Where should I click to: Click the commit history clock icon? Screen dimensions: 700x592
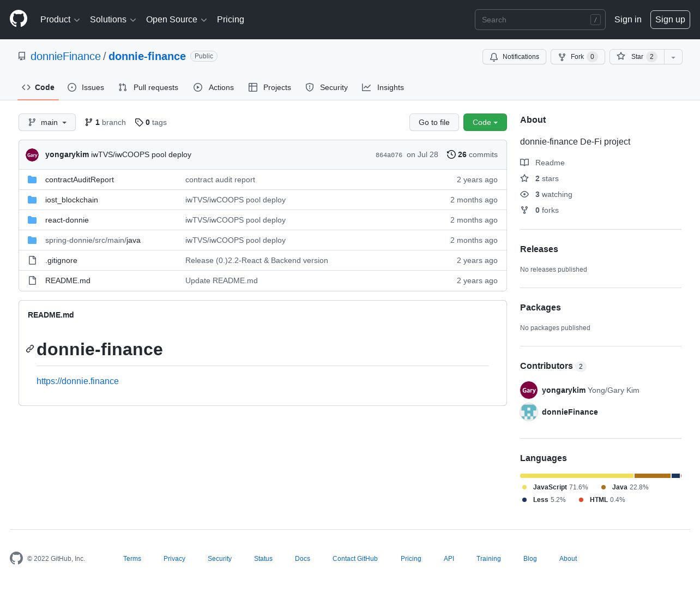click(451, 154)
